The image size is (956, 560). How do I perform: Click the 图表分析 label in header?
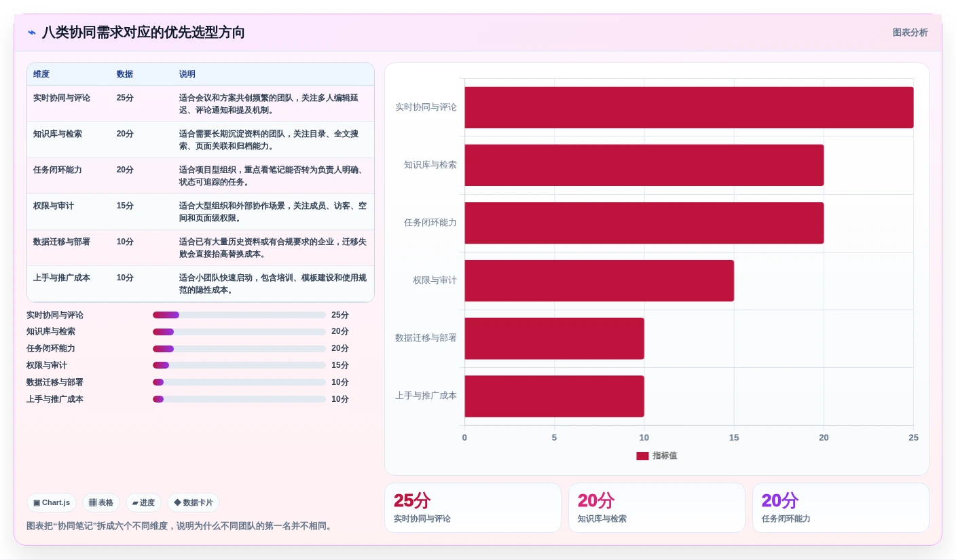[x=910, y=33]
